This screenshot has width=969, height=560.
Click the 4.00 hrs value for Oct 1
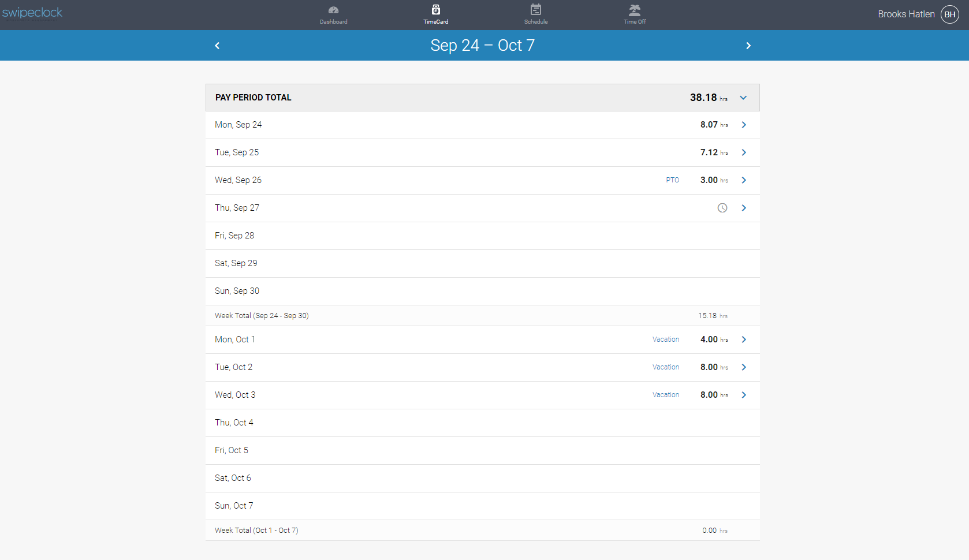click(714, 339)
